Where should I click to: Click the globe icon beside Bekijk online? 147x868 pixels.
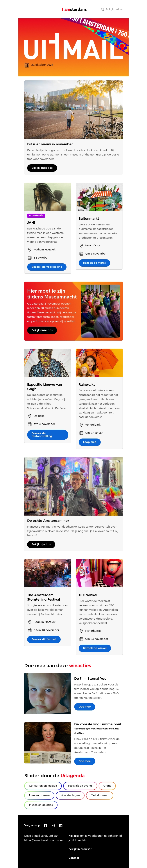click(x=103, y=9)
